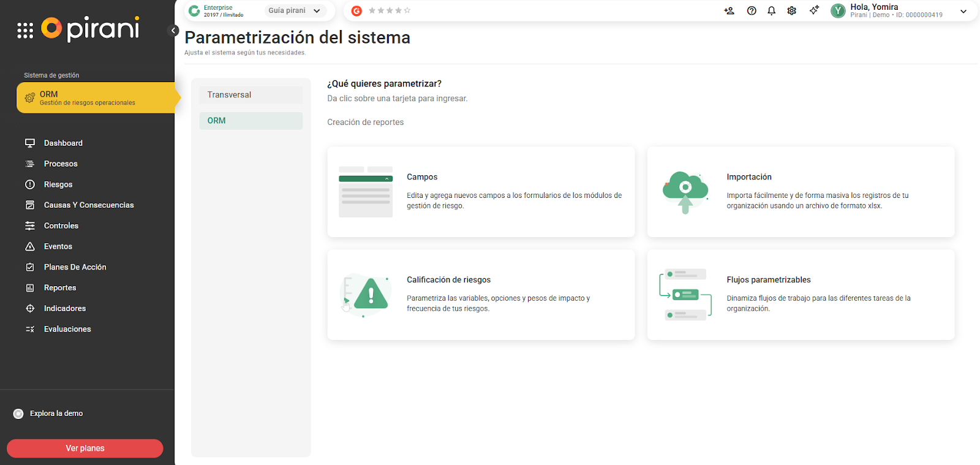Rate with the fifth star
980x465 pixels.
point(407,11)
